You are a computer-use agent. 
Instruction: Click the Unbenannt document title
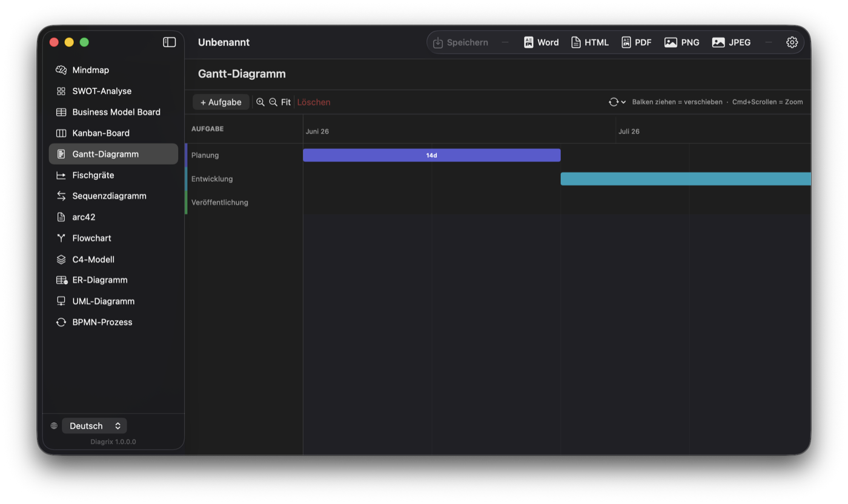(x=224, y=42)
